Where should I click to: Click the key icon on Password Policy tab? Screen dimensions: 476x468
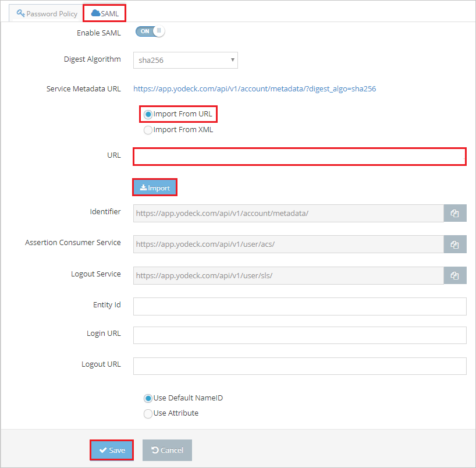coord(20,13)
